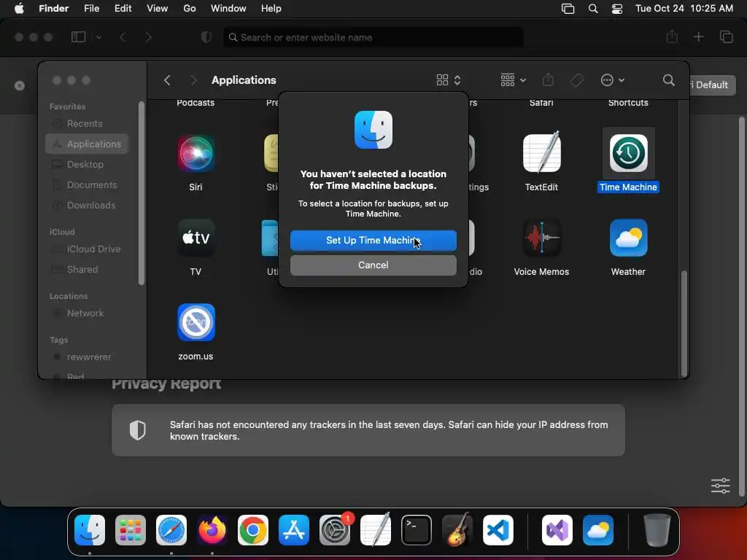Select Desktop in Finder sidebar
747x560 pixels.
pyautogui.click(x=87, y=164)
